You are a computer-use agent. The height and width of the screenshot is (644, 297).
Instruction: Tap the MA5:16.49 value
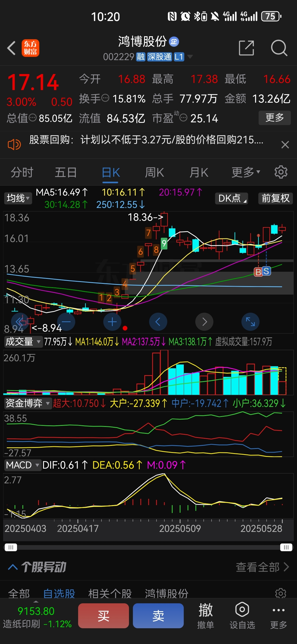pos(62,192)
